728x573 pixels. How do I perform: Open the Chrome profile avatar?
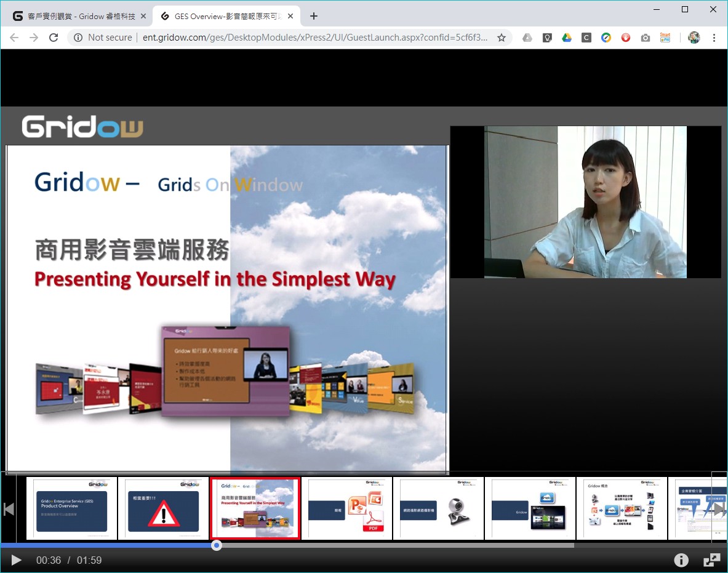[x=694, y=38]
